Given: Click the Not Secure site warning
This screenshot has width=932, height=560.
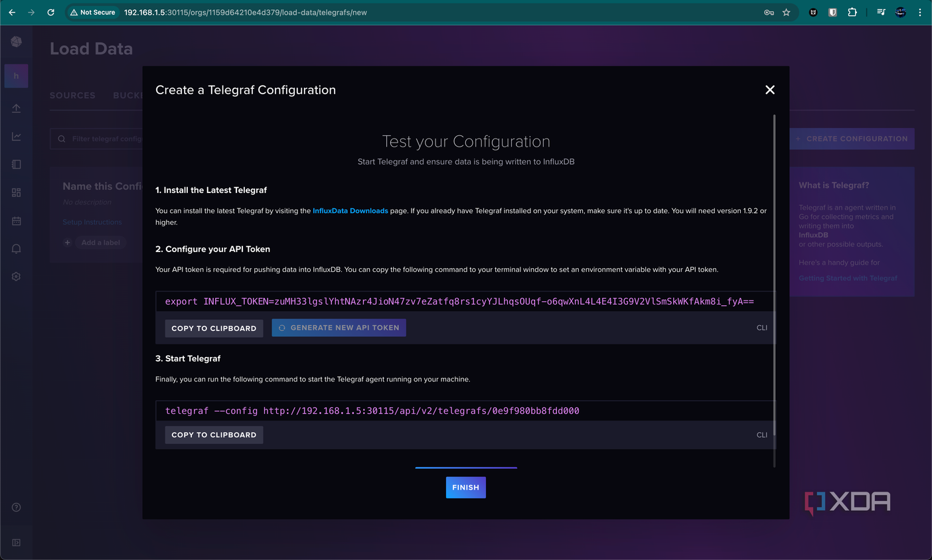Looking at the screenshot, I should click(93, 12).
